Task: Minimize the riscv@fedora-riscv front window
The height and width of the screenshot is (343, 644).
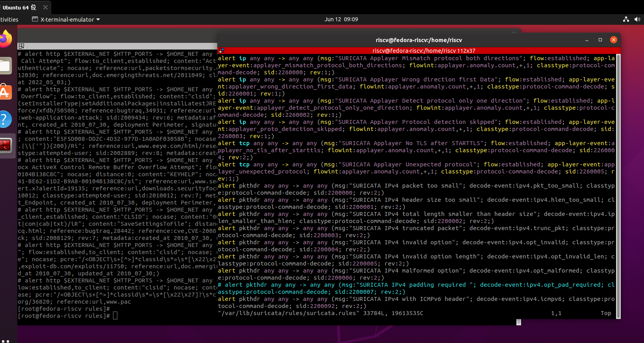Action: (x=587, y=40)
